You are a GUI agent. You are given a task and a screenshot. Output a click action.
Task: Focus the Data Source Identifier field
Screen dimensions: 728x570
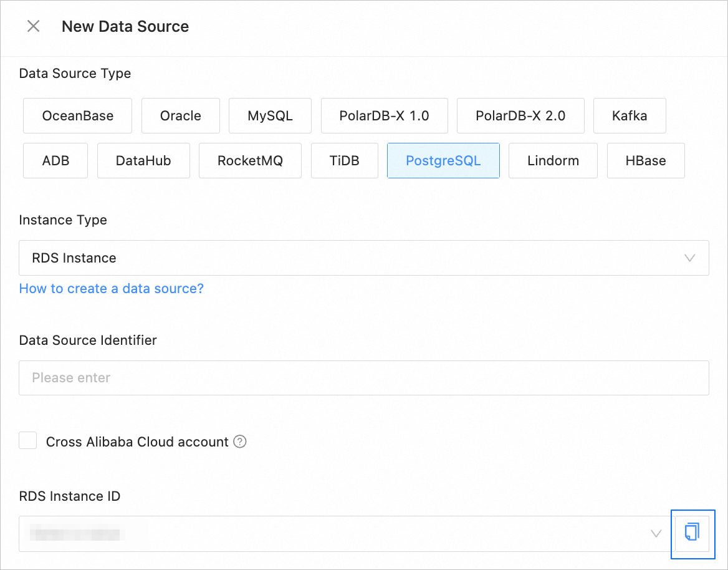click(x=364, y=378)
